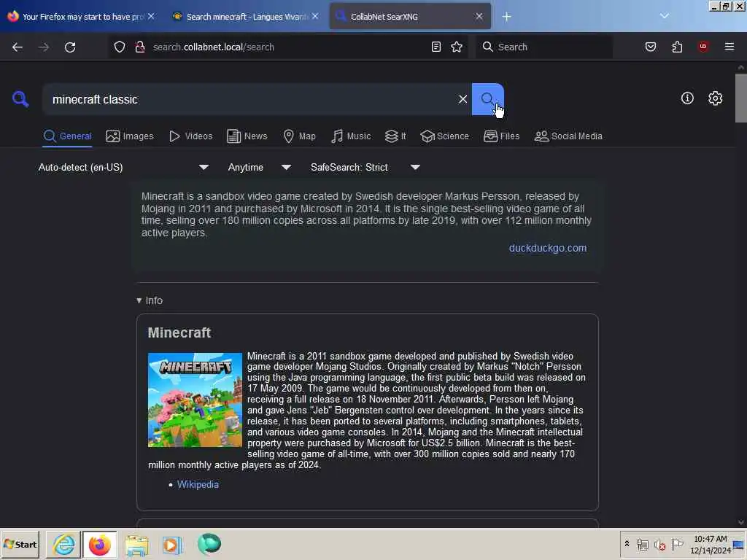Click the browser address bar URL
This screenshot has width=747, height=560.
coord(214,47)
